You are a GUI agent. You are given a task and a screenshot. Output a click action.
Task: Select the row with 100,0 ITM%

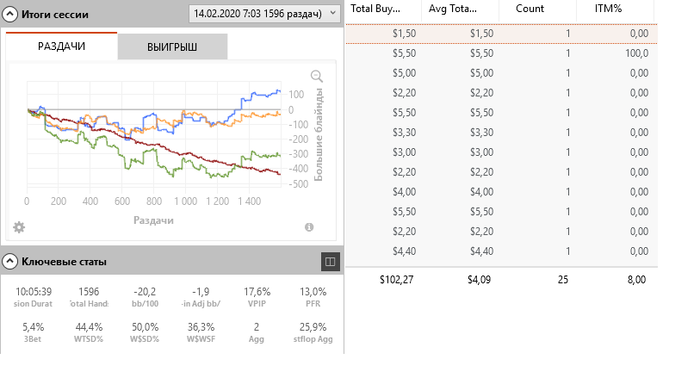[x=501, y=54]
